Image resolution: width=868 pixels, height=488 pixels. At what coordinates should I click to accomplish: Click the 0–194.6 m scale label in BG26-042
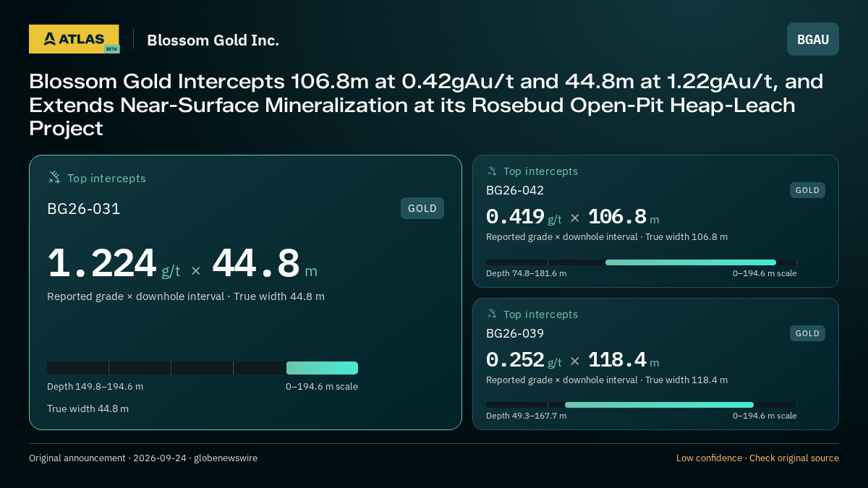pyautogui.click(x=765, y=273)
